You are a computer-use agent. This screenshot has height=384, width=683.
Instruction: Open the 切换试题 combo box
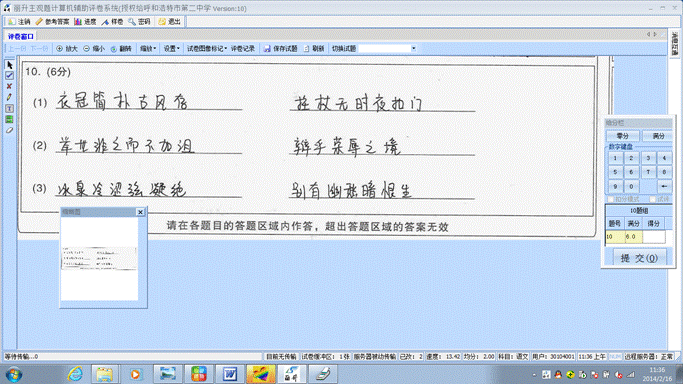point(387,49)
